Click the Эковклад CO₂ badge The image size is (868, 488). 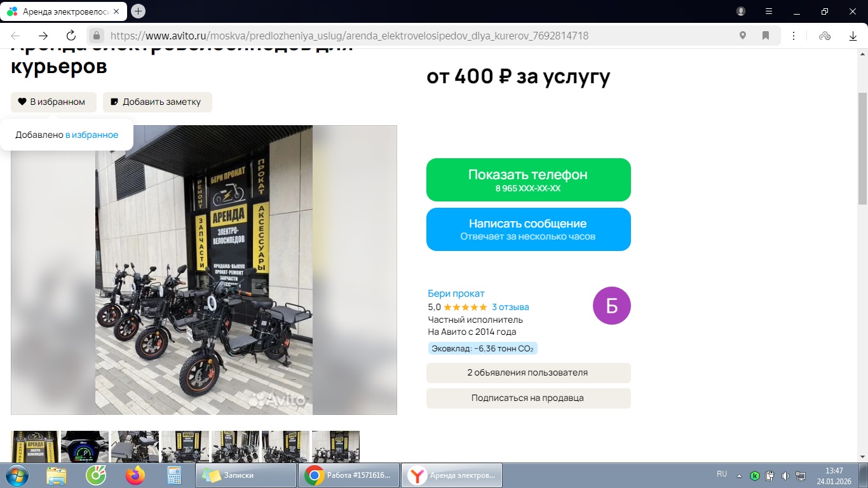click(483, 348)
